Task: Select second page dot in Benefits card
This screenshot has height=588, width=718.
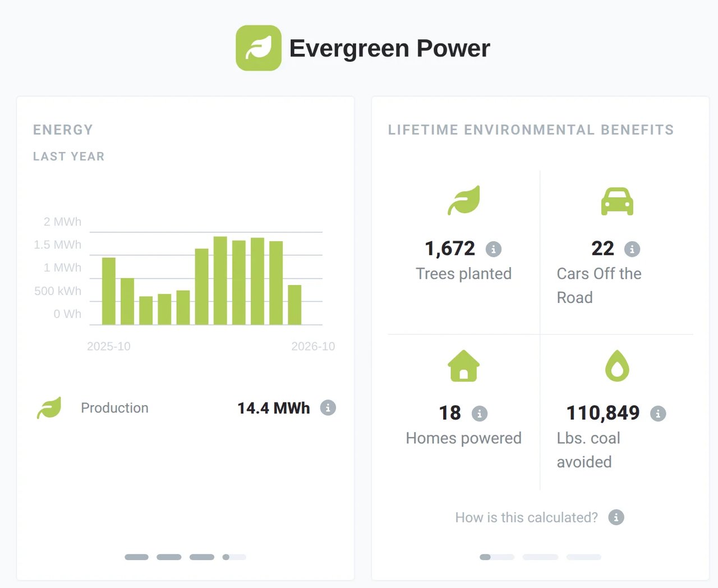Action: pyautogui.click(x=540, y=557)
